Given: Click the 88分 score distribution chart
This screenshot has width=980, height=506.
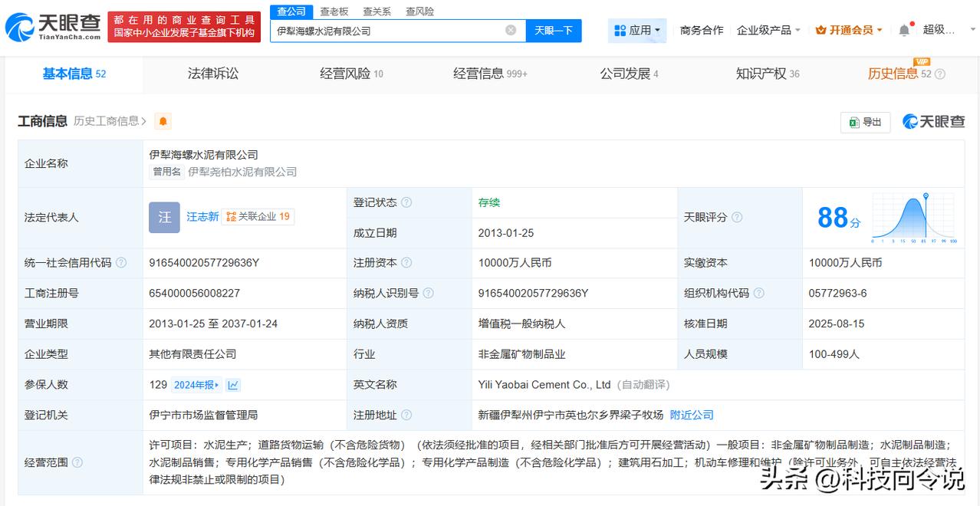Looking at the screenshot, I should click(913, 218).
